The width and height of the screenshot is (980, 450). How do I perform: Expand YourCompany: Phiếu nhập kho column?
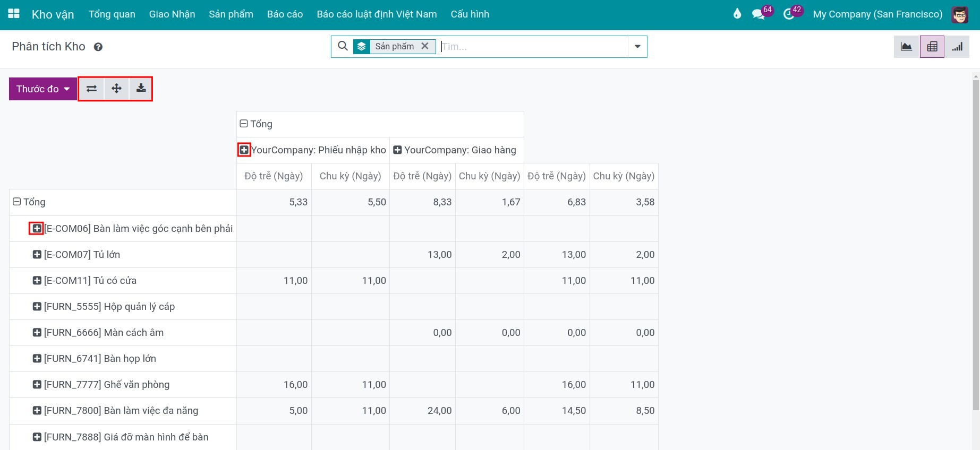coord(244,150)
